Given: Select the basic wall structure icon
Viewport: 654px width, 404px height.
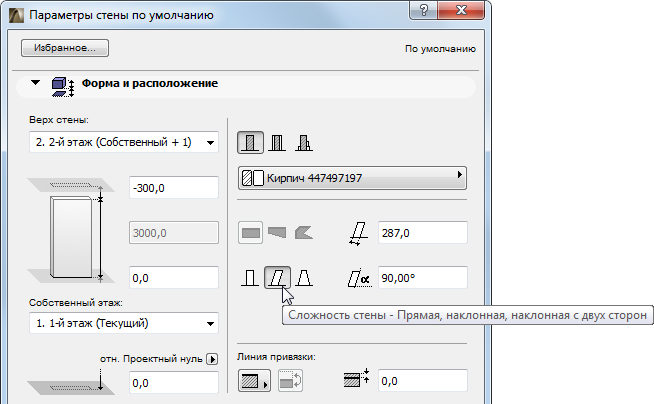Looking at the screenshot, I should 250,143.
